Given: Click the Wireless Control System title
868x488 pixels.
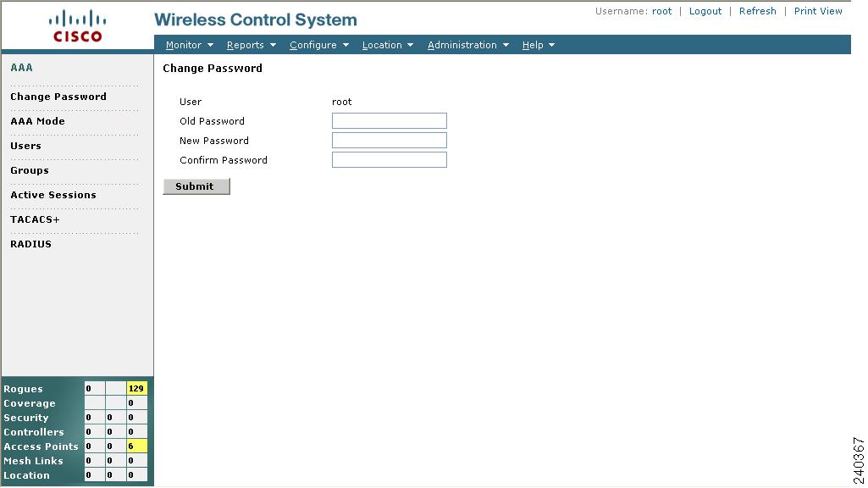Looking at the screenshot, I should pyautogui.click(x=256, y=20).
